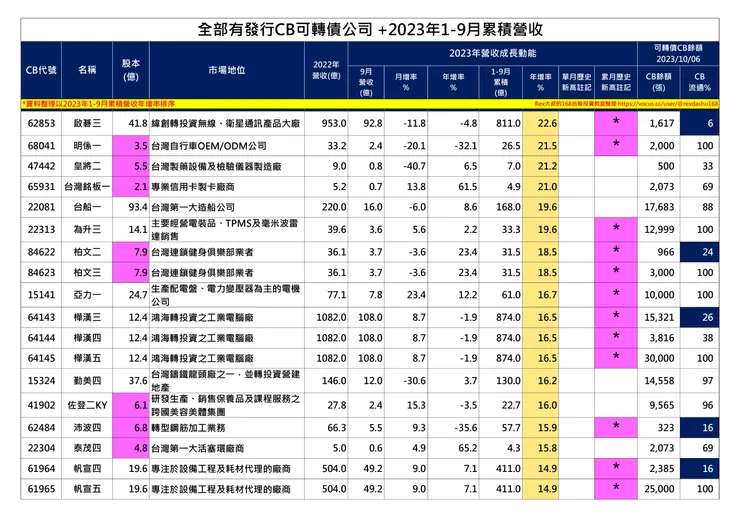The height and width of the screenshot is (523, 740).
Task: Select CB code 22304
Action: pyautogui.click(x=41, y=448)
